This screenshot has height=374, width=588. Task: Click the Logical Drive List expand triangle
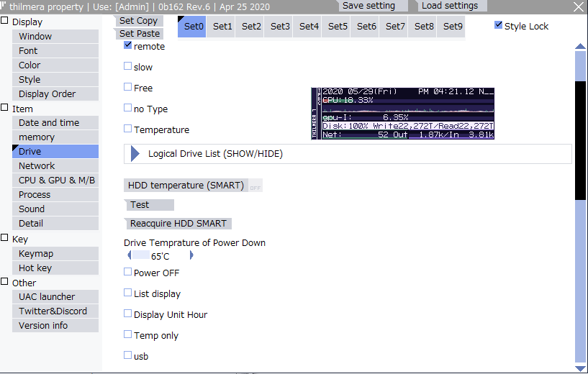tap(135, 154)
